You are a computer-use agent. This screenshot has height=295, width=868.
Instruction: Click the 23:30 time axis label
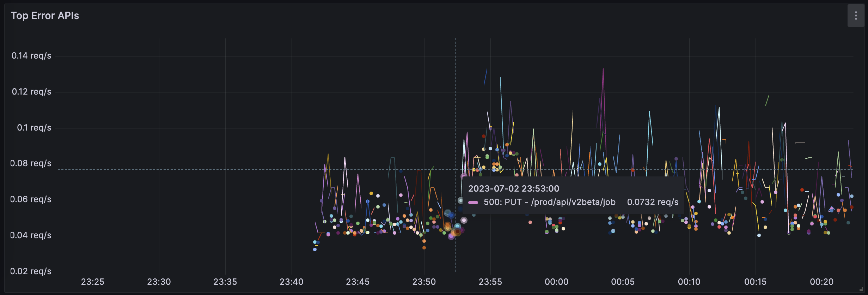(159, 282)
